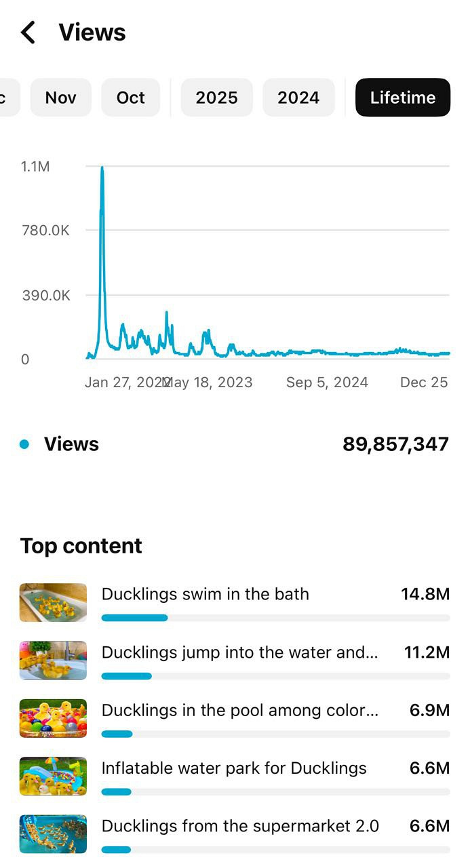This screenshot has height=868, width=470.
Task: Open Ducklings jump into the water thumbnail
Action: pos(53,660)
